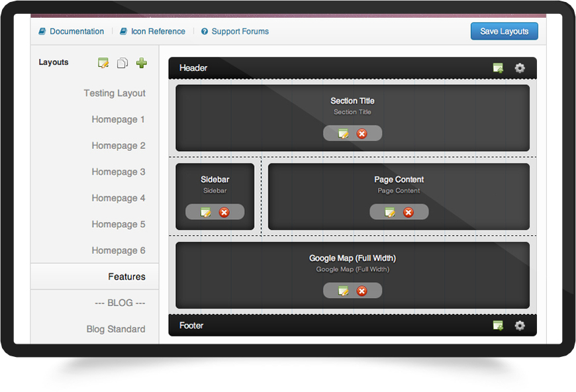
Task: Edit the Google Map (Full Width) block
Action: tap(343, 291)
